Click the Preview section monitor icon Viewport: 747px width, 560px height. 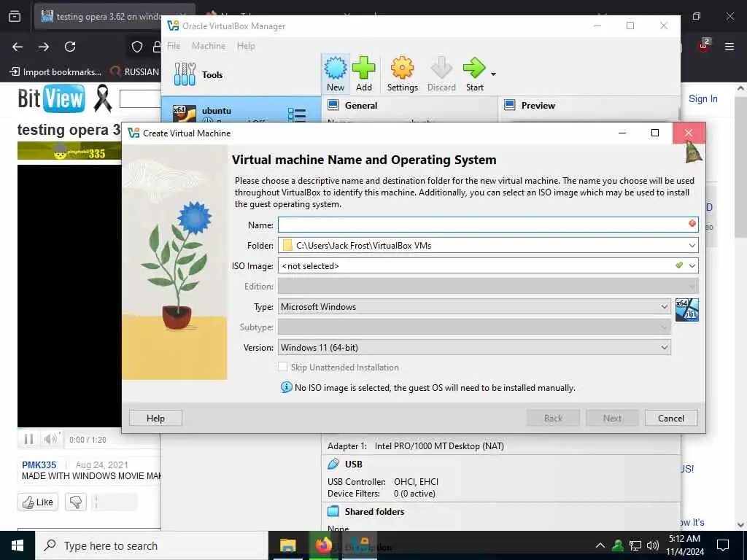510,105
